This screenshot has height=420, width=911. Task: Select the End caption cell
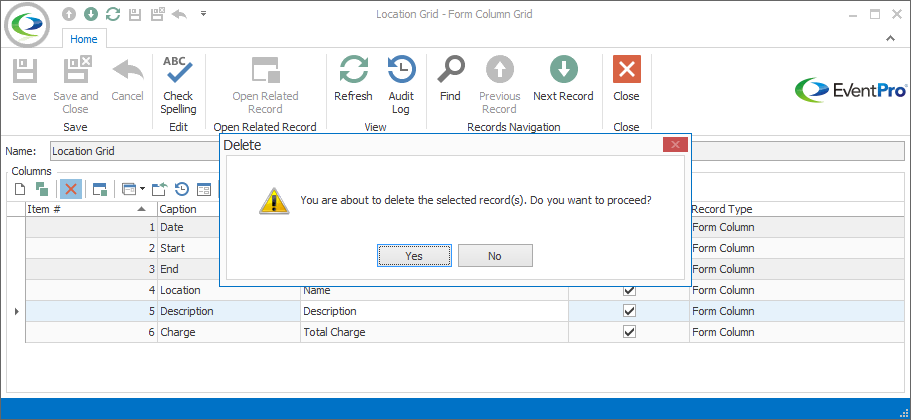coord(188,269)
